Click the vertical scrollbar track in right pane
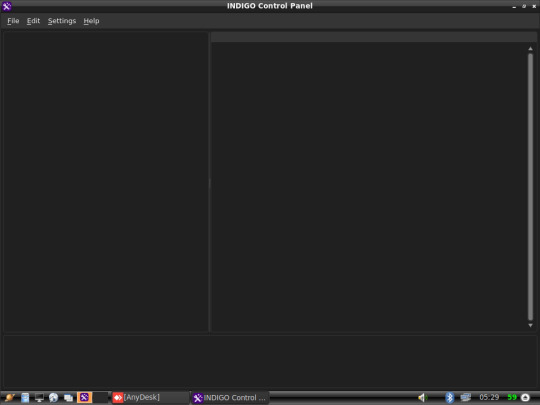 point(530,187)
